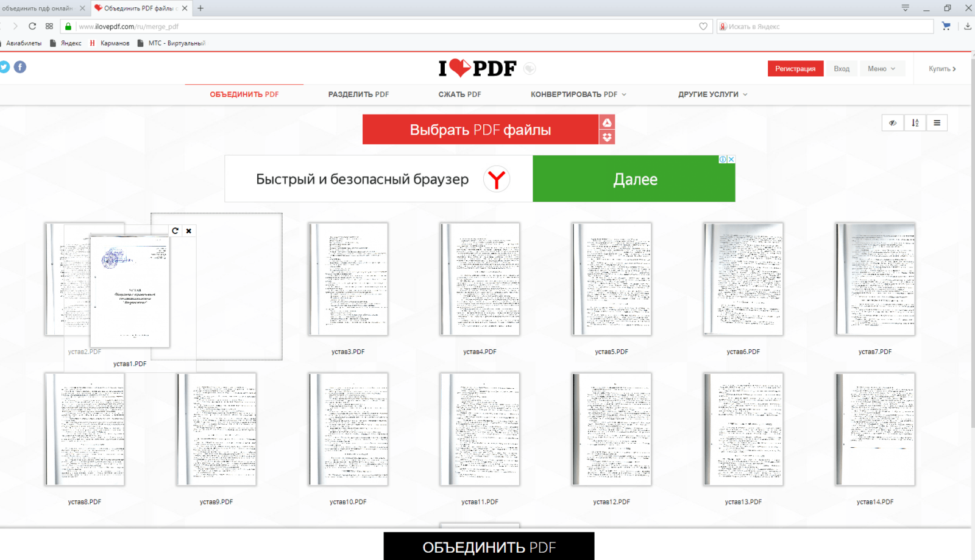Toggle thumbnail preview eye icon

[x=893, y=122]
